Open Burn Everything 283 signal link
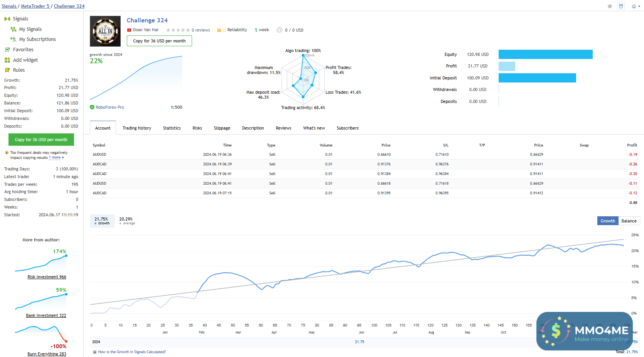This screenshot has width=644, height=357. point(47,354)
